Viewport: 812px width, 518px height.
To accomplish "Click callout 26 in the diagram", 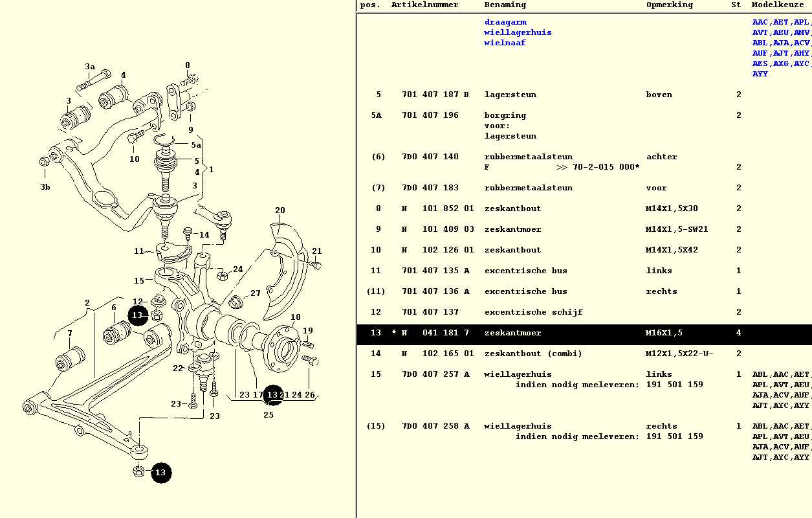I will [x=310, y=395].
